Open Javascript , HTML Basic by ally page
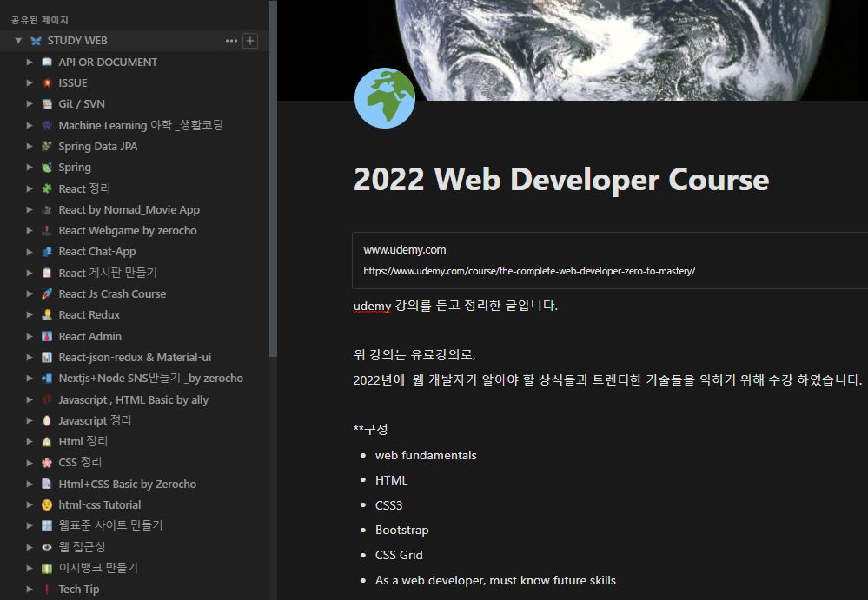This screenshot has width=868, height=600. (134, 399)
